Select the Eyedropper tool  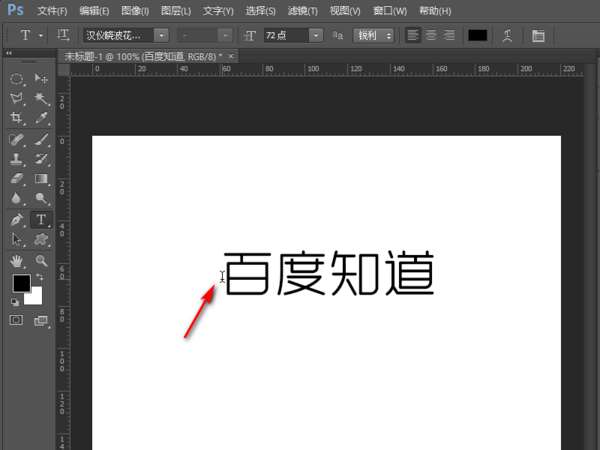coord(41,118)
